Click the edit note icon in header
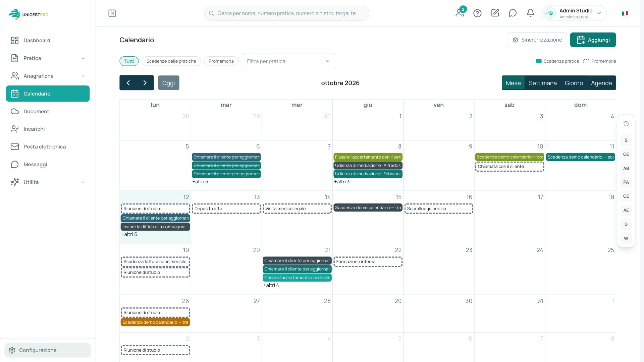Image resolution: width=644 pixels, height=362 pixels. [495, 13]
